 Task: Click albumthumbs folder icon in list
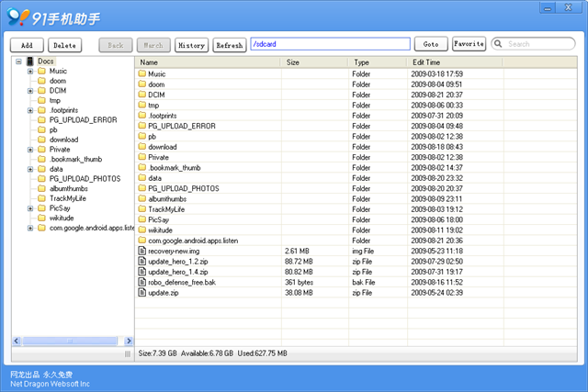pyautogui.click(x=142, y=198)
